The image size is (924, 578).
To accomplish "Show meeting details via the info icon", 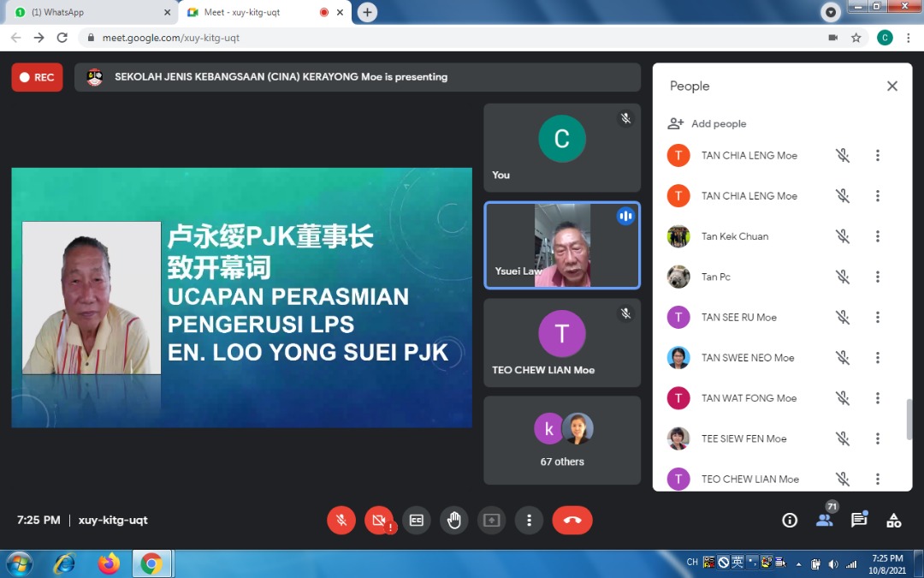I will click(790, 520).
